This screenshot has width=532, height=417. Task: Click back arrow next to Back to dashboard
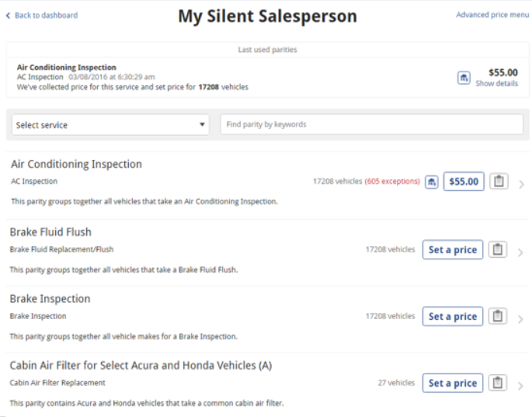[x=9, y=16]
